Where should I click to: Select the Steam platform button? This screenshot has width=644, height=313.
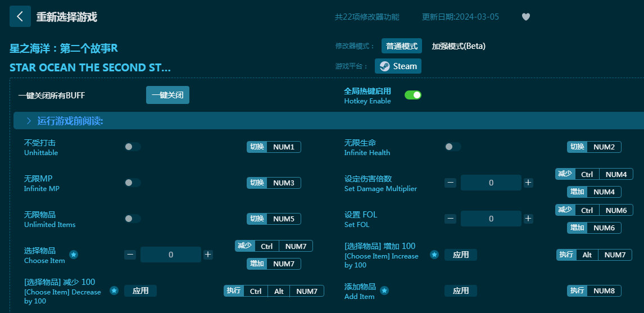pos(398,66)
